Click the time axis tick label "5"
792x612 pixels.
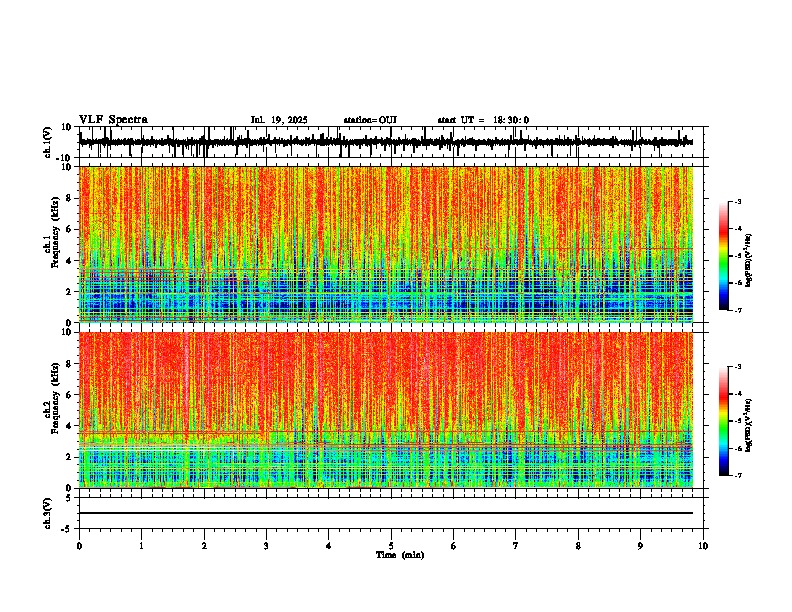[391, 546]
